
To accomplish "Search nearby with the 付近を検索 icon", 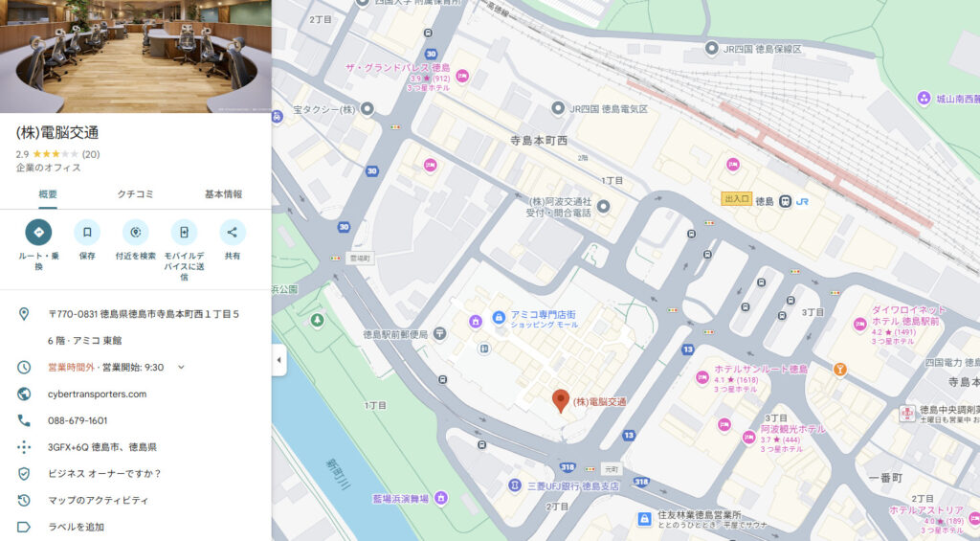I will [x=136, y=232].
